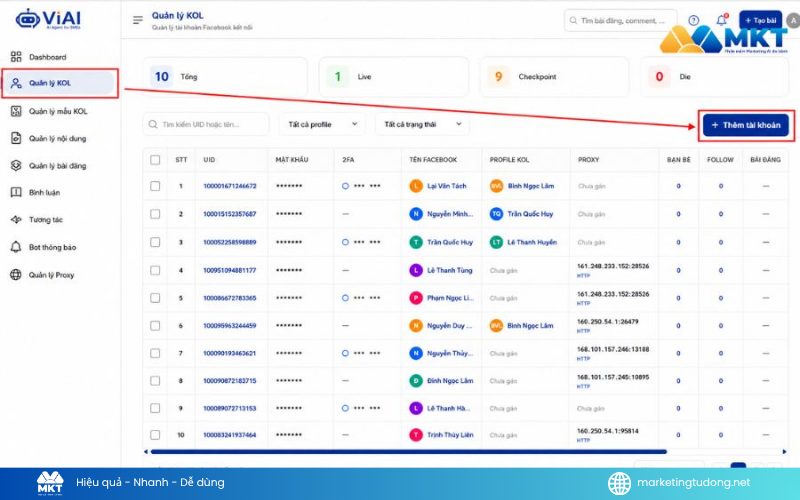Viewport: 800px width, 500px height.
Task: Tick checkbox for UID 100015152357687
Action: 155,214
